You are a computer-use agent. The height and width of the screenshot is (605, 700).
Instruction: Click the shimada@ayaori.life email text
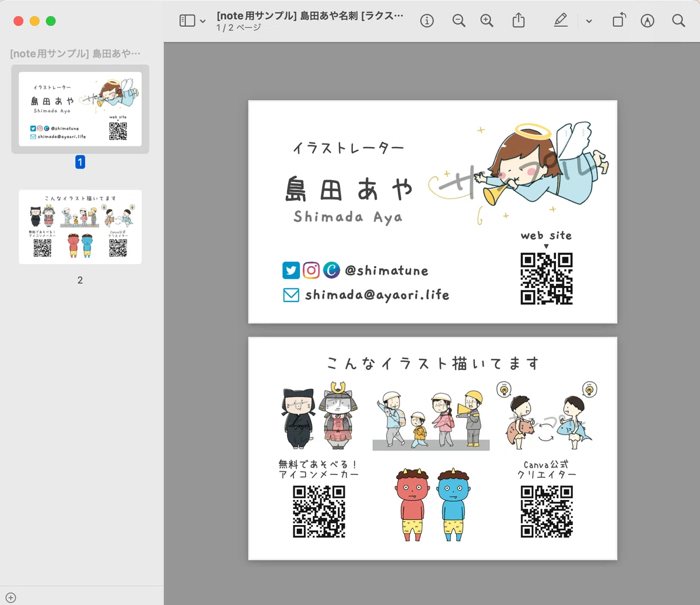[377, 295]
